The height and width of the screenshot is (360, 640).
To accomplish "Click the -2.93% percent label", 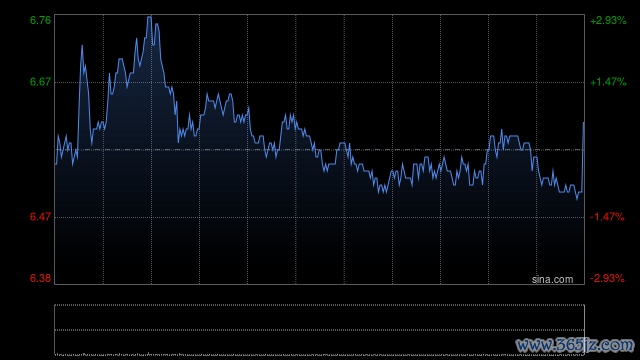I will (607, 278).
